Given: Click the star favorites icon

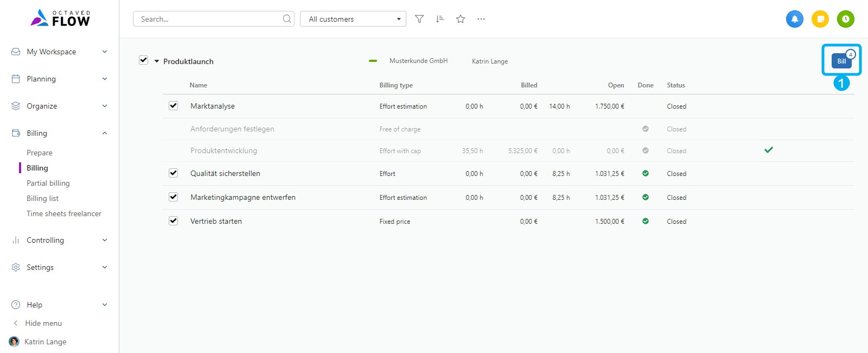Looking at the screenshot, I should point(461,19).
